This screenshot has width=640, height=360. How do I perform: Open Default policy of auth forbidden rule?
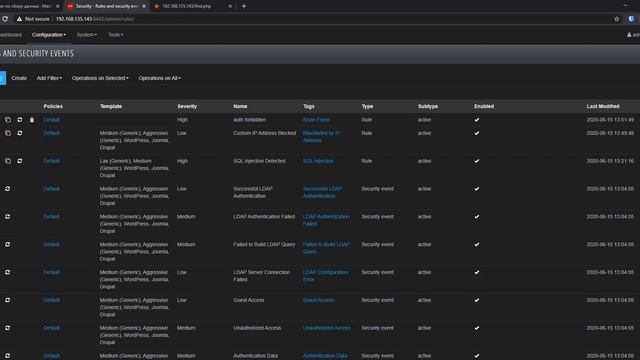[x=51, y=120]
